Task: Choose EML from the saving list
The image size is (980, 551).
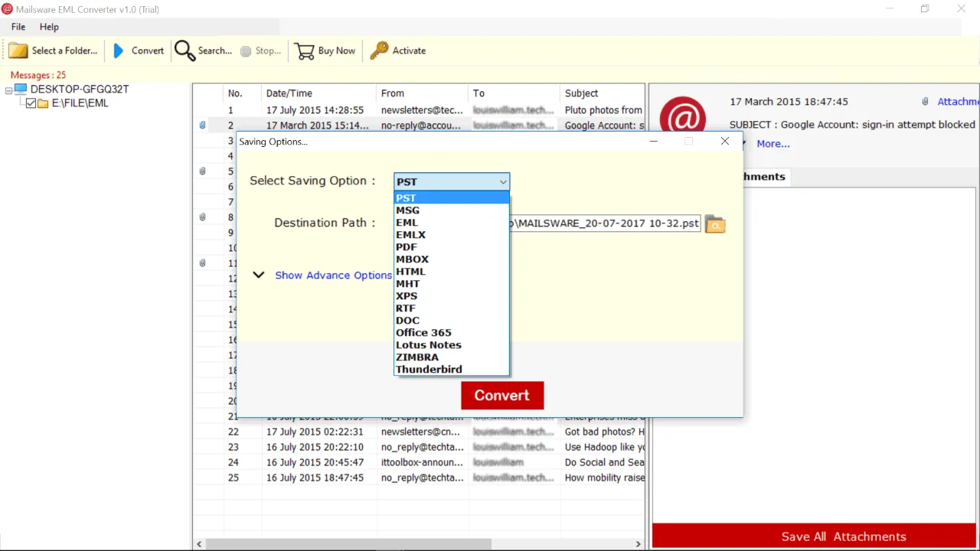Action: 452,223
